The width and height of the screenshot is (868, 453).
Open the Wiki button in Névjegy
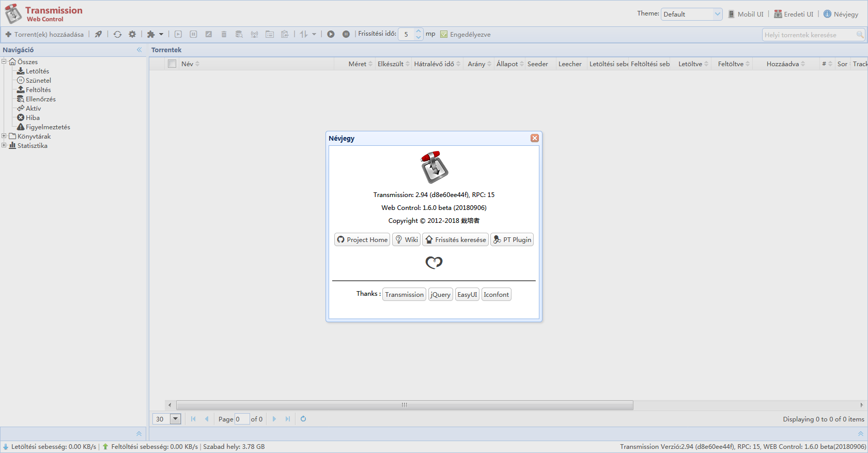pyautogui.click(x=406, y=239)
